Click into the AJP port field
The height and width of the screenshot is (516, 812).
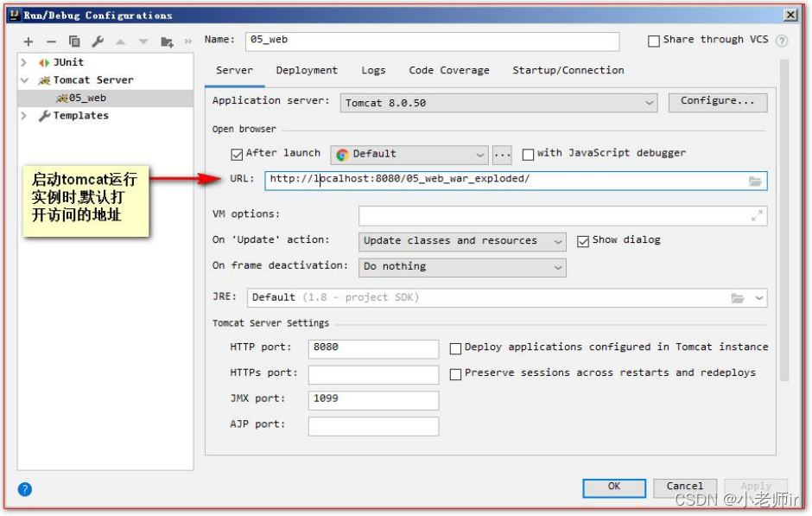tap(373, 426)
